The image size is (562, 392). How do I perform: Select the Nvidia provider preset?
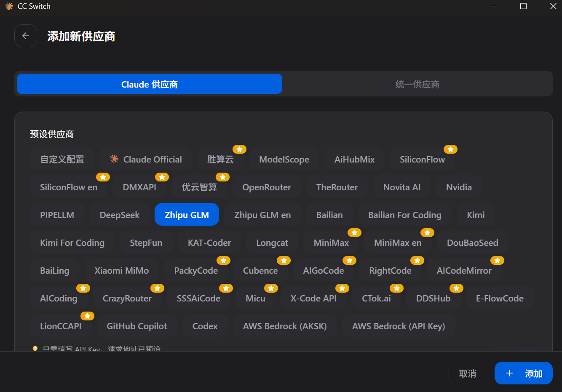pyautogui.click(x=459, y=187)
